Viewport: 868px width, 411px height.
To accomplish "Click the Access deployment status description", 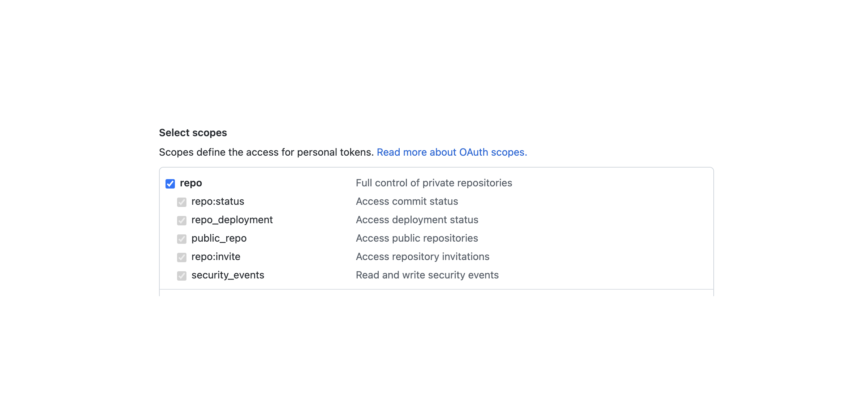I will click(x=417, y=220).
